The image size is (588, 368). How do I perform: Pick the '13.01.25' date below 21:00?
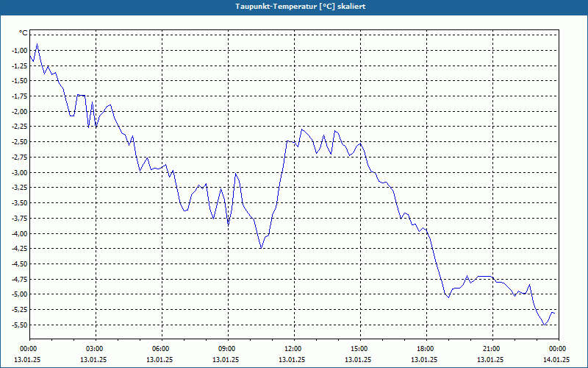pos(490,359)
